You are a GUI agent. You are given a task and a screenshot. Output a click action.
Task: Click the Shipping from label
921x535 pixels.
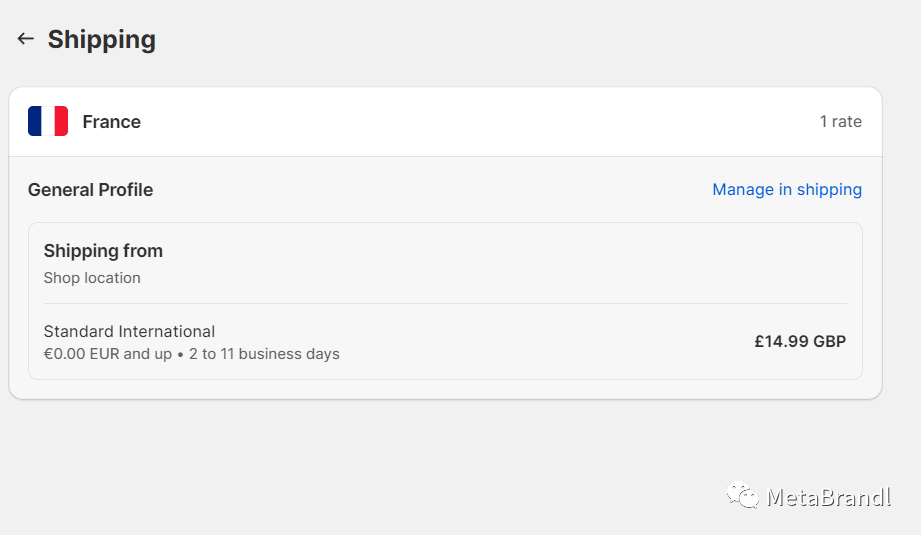coord(103,251)
